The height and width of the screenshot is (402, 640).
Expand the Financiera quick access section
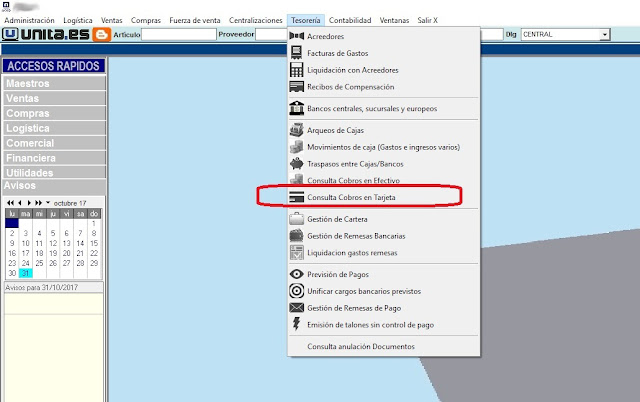pos(52,158)
